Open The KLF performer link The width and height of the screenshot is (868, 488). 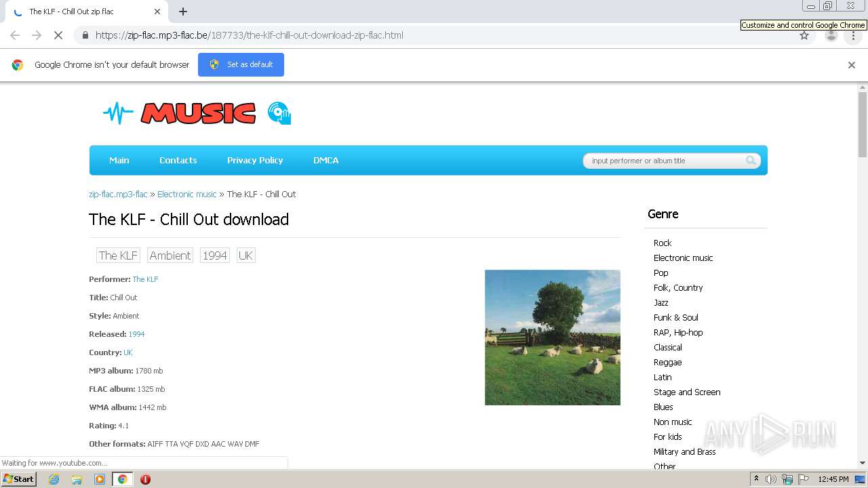click(x=145, y=279)
